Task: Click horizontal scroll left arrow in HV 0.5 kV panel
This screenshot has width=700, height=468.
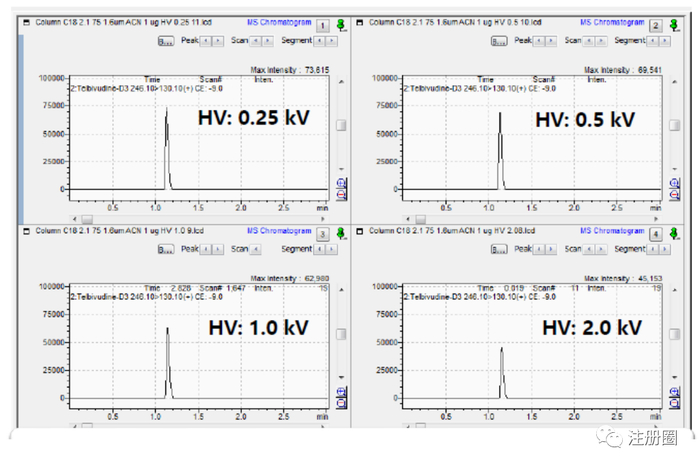Action: [x=408, y=219]
